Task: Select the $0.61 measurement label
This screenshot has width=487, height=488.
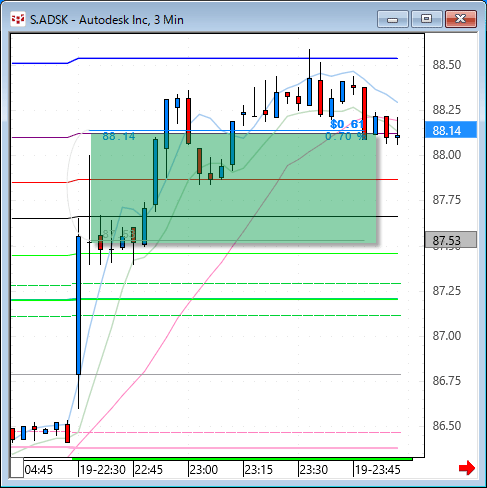Action: click(x=347, y=124)
